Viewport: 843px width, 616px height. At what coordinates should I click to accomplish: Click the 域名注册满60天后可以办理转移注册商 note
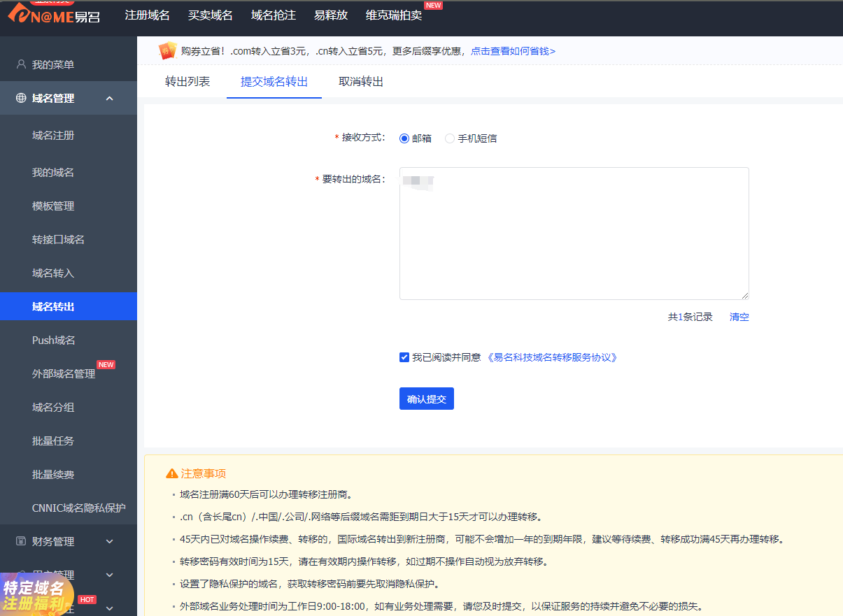pos(266,494)
